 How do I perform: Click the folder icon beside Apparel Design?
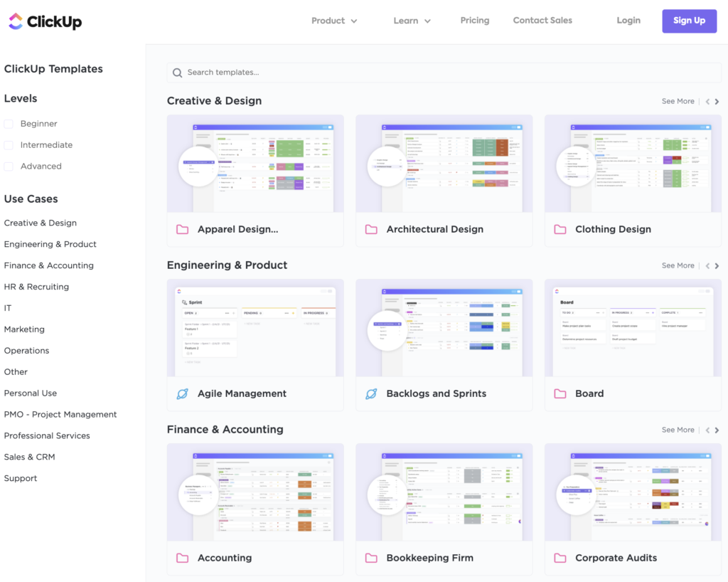pos(182,229)
